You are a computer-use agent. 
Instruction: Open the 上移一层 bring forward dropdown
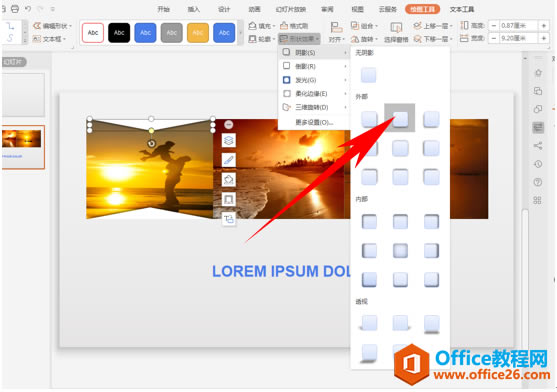(433, 26)
